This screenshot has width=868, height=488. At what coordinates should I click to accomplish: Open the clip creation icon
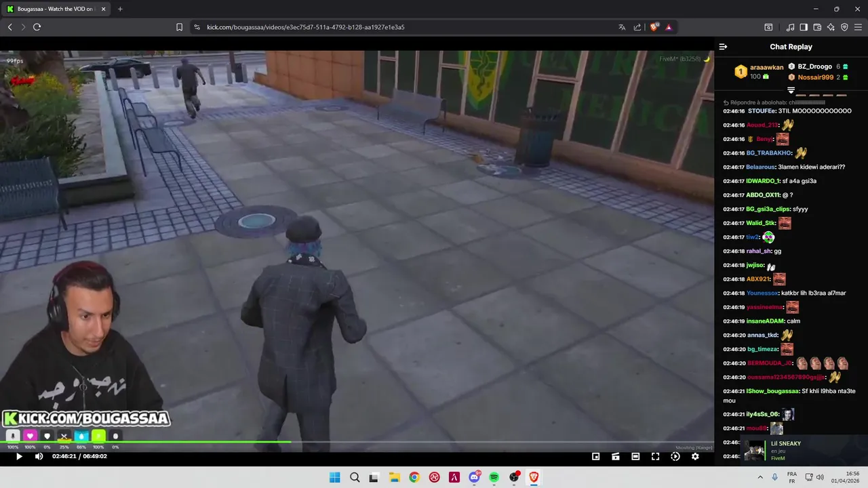point(616,456)
